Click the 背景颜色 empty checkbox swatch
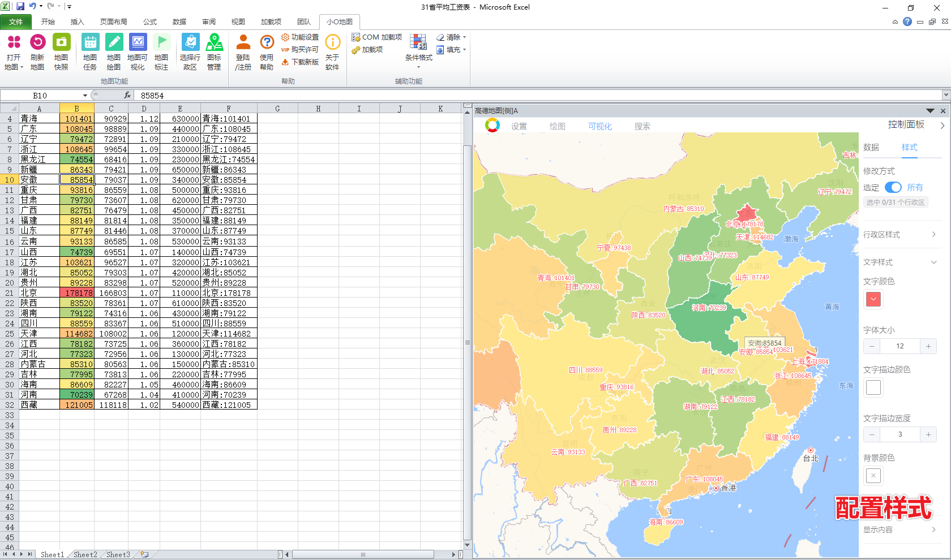This screenshot has width=951, height=560. point(873,476)
